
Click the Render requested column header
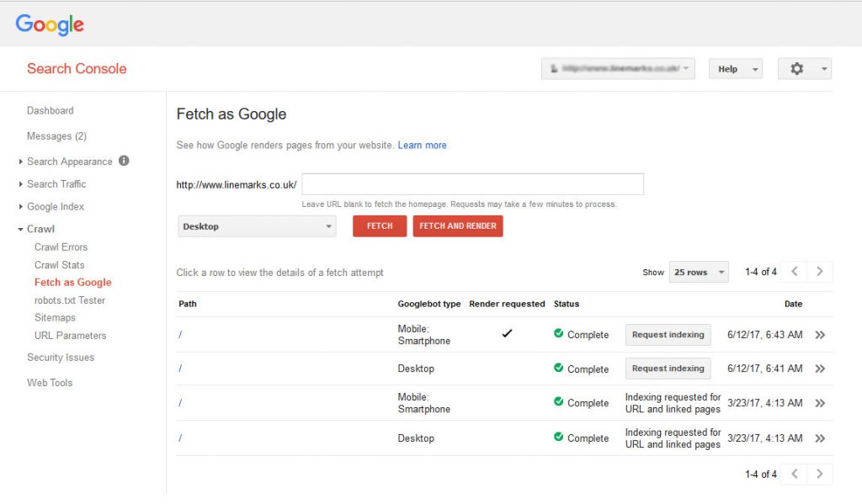(507, 304)
